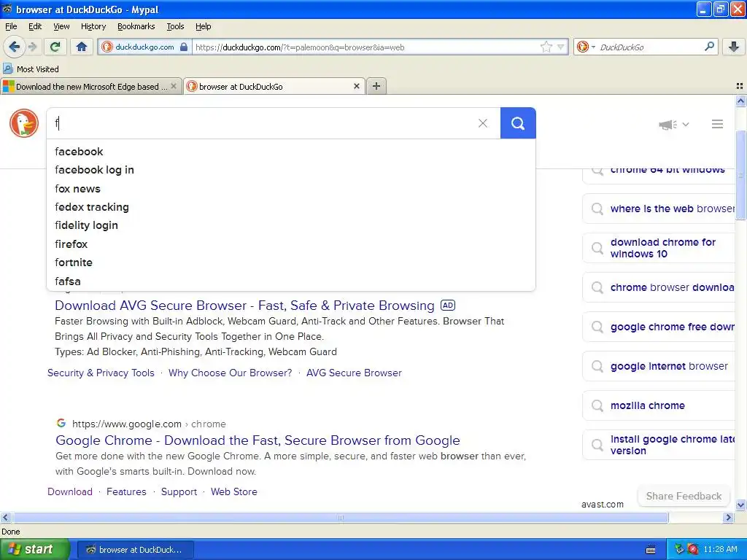Open Download sublink under Google Chrome result
The image size is (747, 560).
[70, 491]
